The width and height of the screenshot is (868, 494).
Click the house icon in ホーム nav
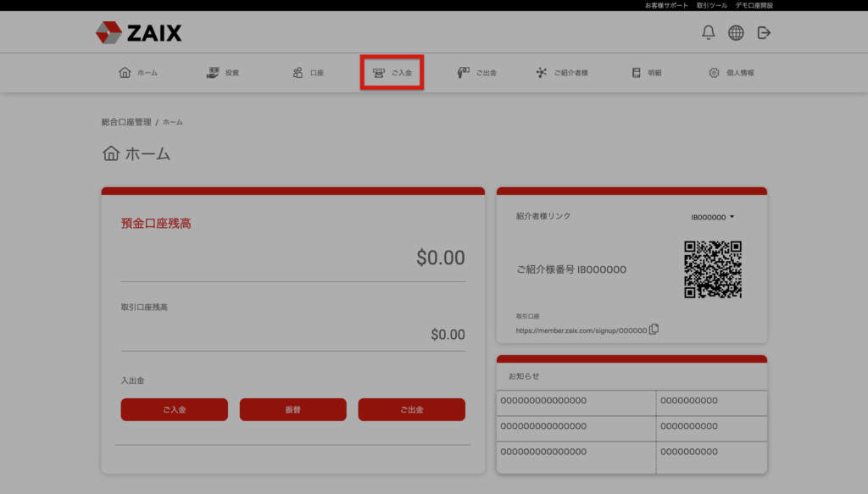click(x=125, y=73)
